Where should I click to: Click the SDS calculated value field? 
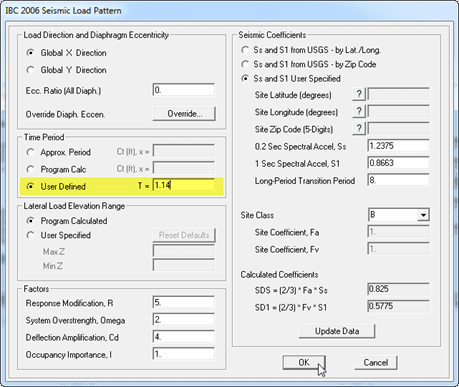pyautogui.click(x=398, y=289)
